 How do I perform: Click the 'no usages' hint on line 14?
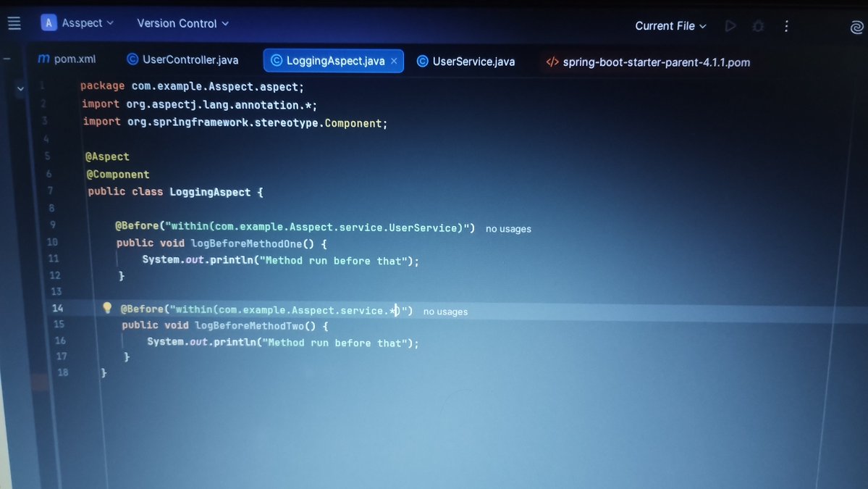pos(445,312)
